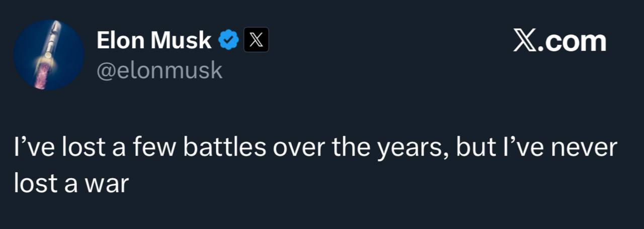Click the blue verified checkmark badge

tap(228, 40)
